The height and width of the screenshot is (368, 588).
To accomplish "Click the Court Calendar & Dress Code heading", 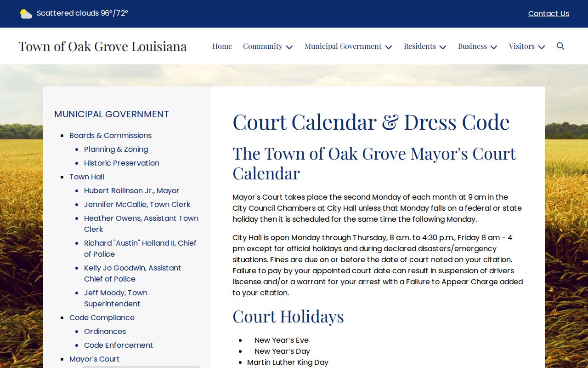I will tap(371, 122).
